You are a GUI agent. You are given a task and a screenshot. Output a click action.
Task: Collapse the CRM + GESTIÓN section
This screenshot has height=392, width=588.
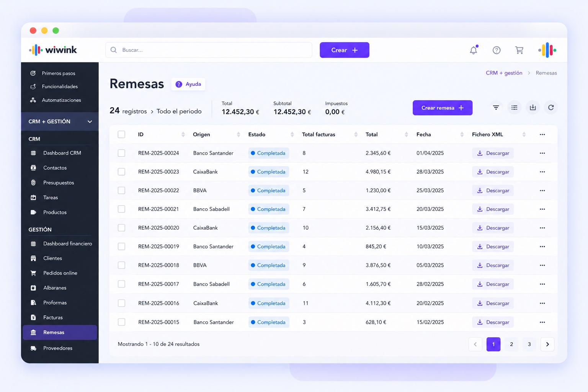click(60, 121)
